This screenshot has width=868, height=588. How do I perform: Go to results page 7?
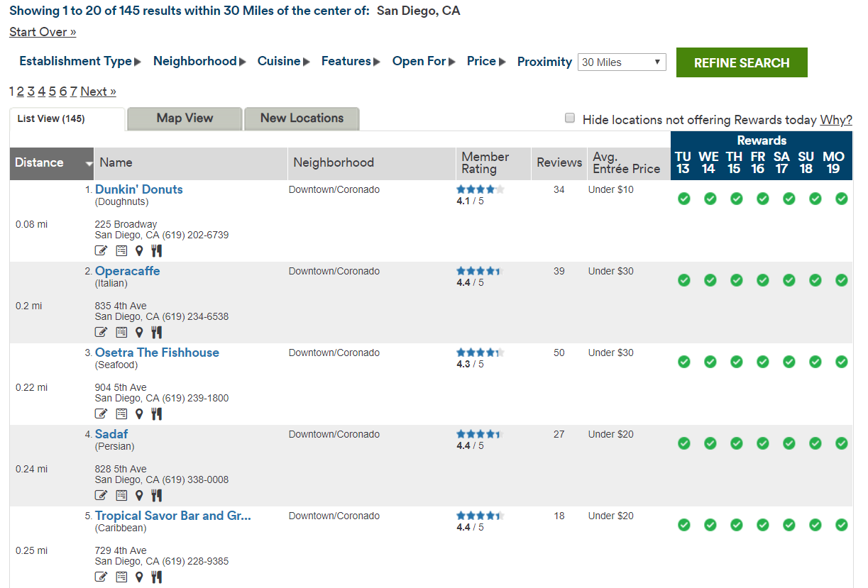click(73, 91)
